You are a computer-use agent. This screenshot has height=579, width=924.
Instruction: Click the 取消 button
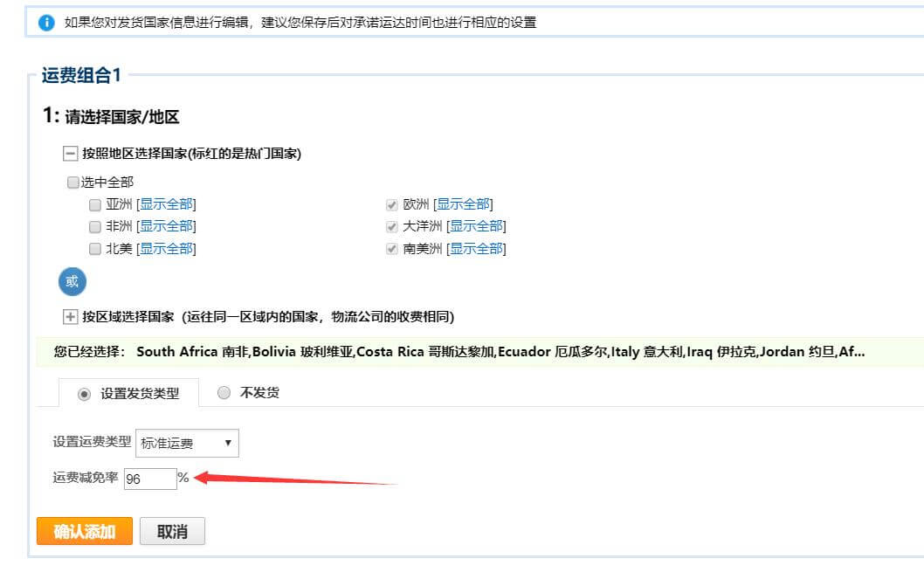coord(172,531)
